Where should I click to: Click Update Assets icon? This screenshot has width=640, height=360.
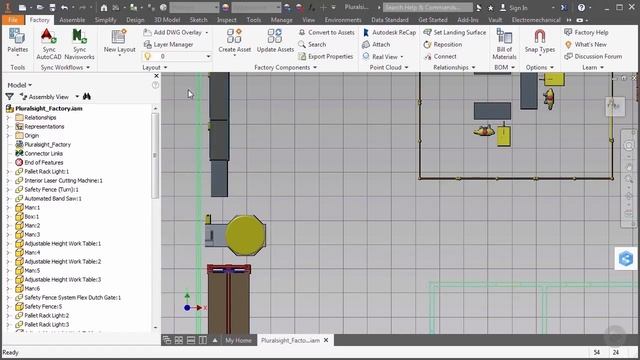coord(275,41)
